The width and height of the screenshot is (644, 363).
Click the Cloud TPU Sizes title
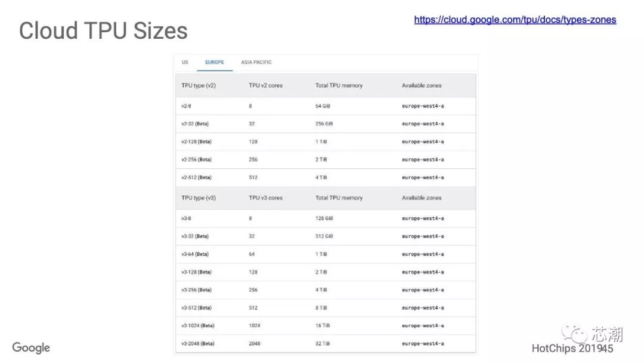pos(103,30)
